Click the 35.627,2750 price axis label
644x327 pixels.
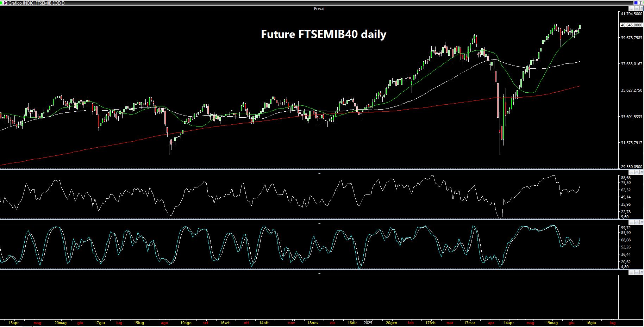pos(632,90)
